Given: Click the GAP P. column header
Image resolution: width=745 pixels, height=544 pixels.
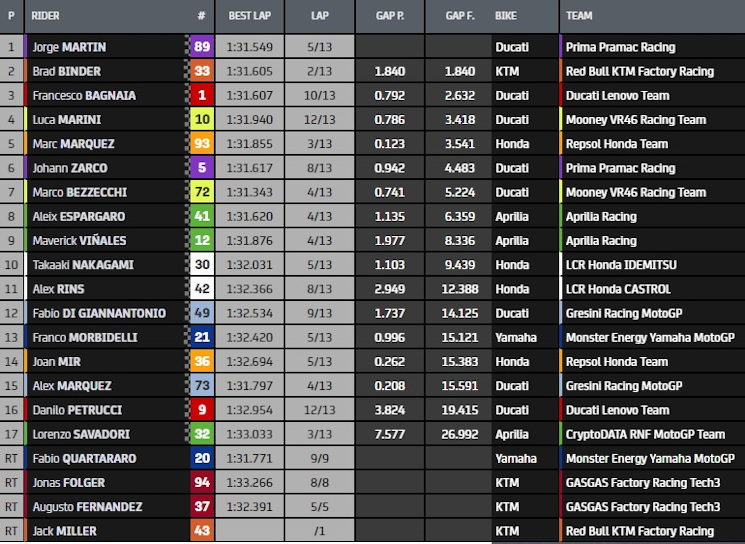Looking at the screenshot, I should coord(390,16).
